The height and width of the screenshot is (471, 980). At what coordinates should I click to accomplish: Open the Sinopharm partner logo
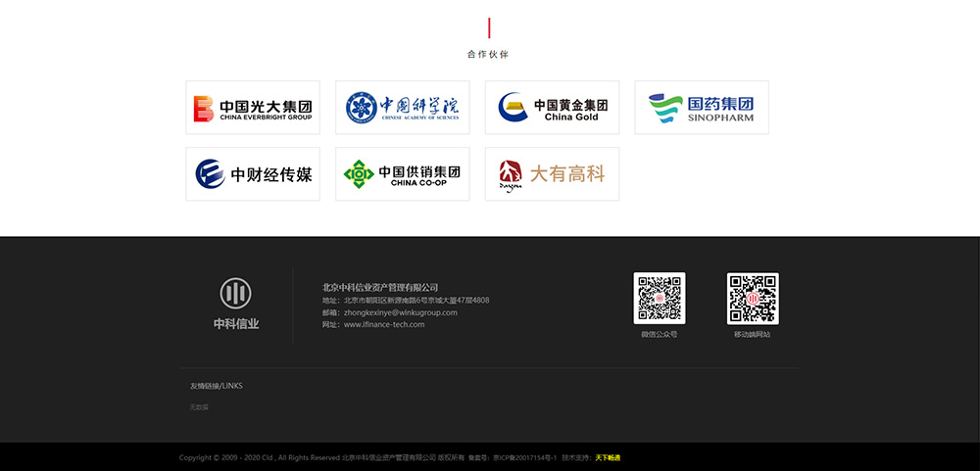[702, 108]
